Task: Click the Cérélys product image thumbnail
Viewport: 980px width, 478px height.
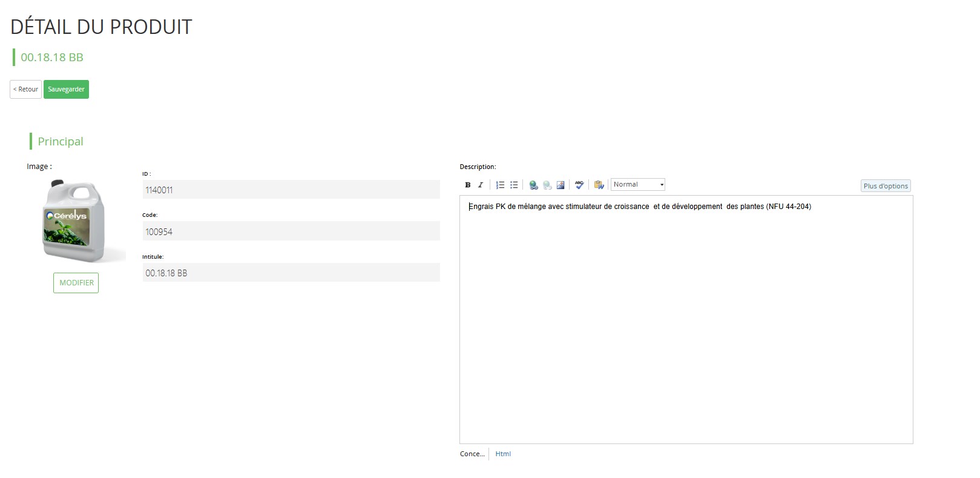Action: [75, 221]
